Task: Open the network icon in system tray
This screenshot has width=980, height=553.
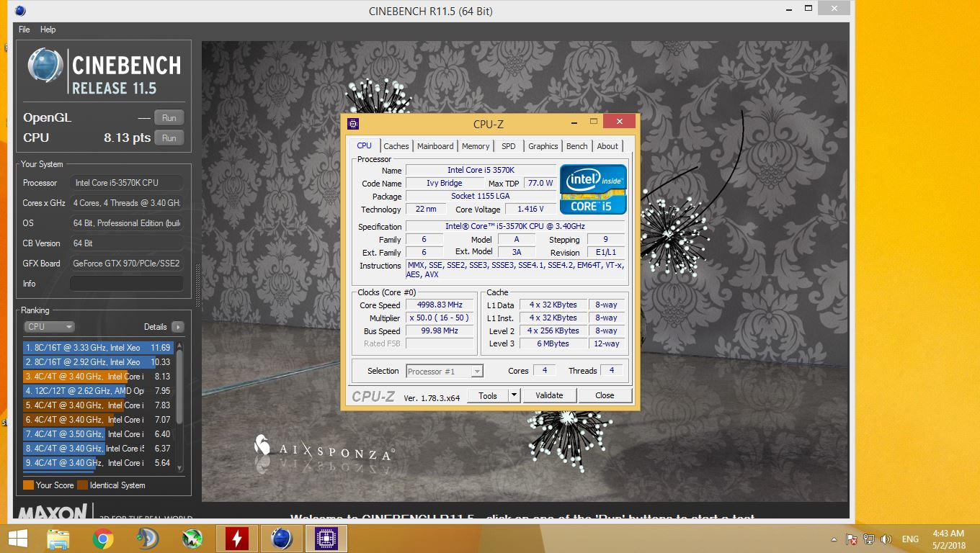Action: coord(869,539)
